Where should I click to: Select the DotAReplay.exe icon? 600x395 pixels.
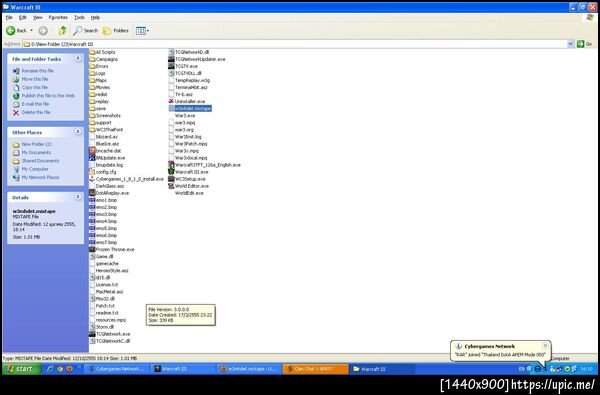click(92, 193)
